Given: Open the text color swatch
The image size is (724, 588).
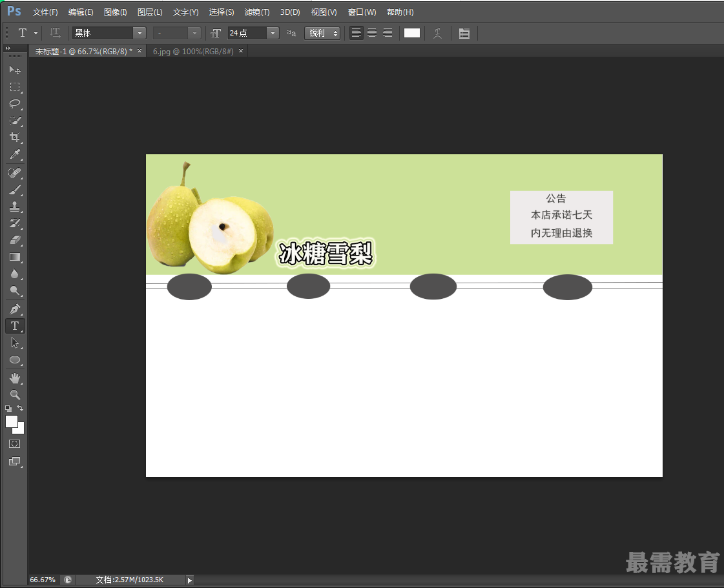Looking at the screenshot, I should point(412,33).
